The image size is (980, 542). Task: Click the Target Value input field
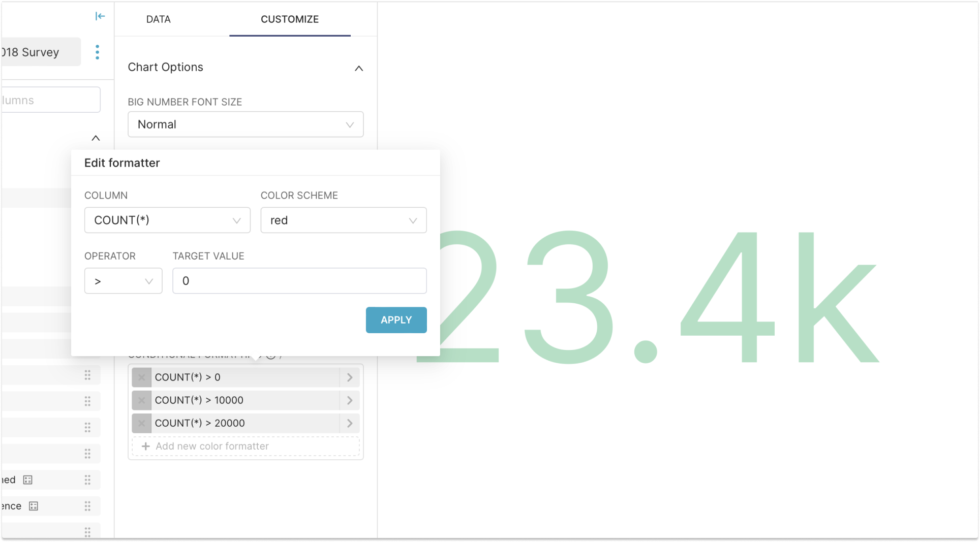coord(299,281)
